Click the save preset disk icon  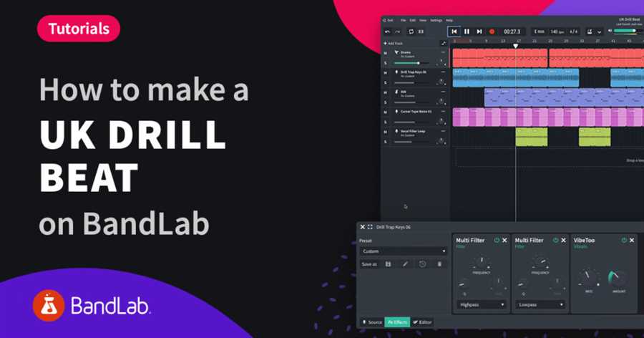point(388,264)
